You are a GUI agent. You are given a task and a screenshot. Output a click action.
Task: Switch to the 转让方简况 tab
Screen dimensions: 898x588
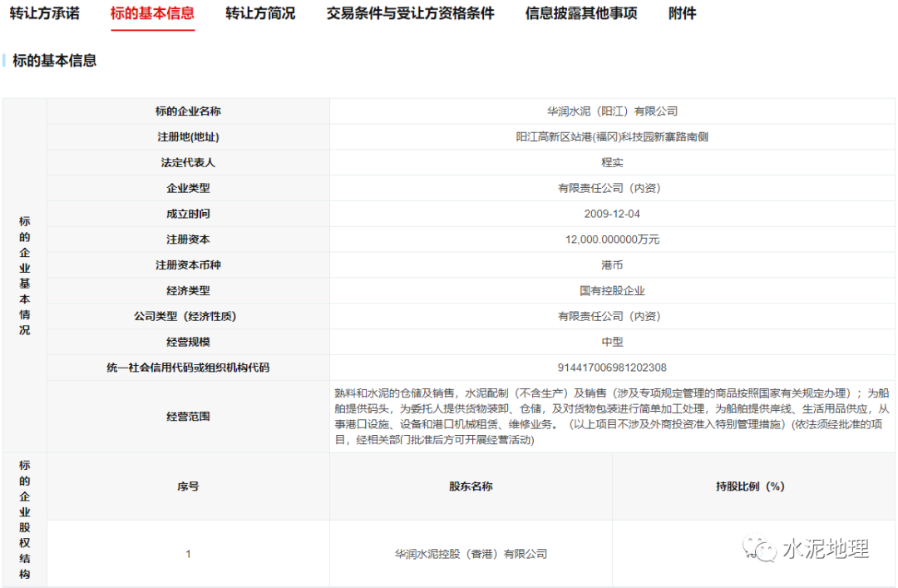tap(260, 14)
